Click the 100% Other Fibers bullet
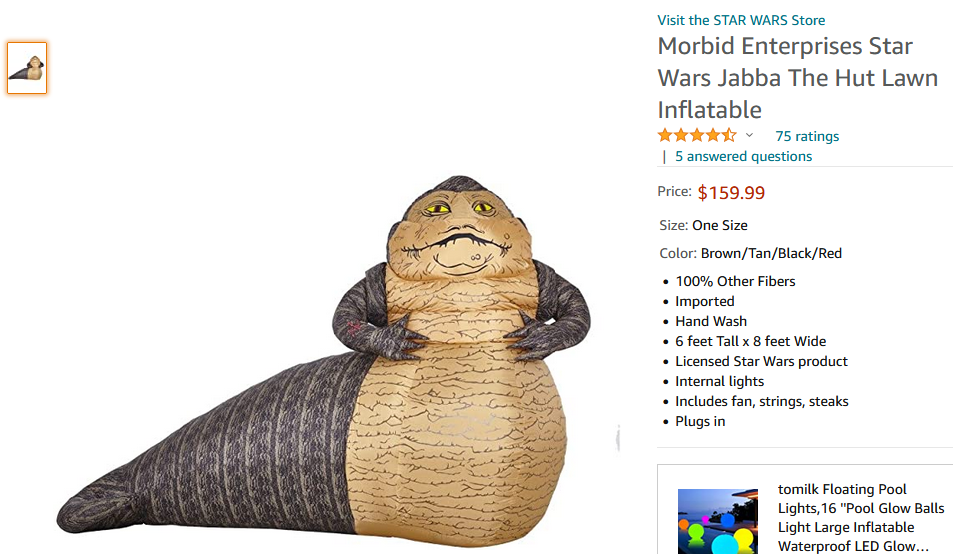The width and height of the screenshot is (953, 554). 735,281
